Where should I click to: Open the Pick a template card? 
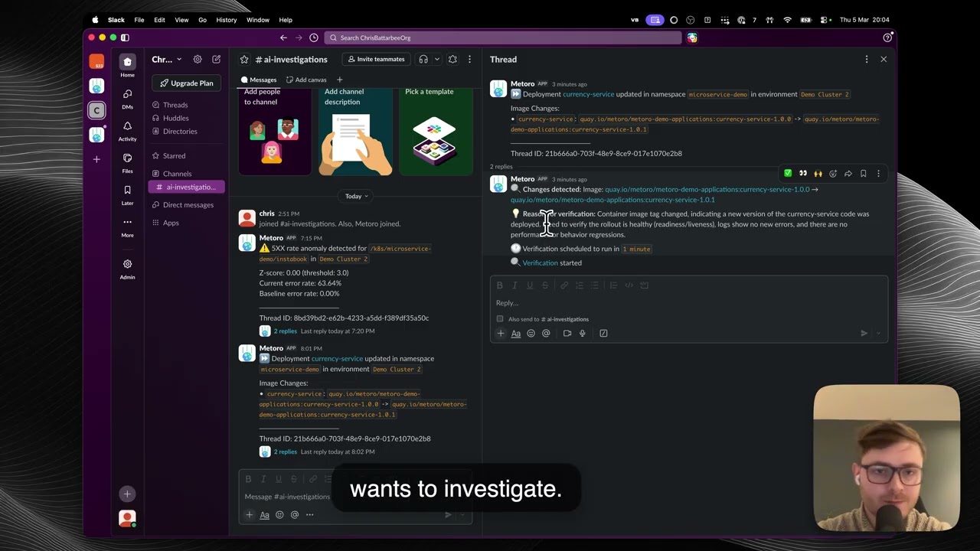(436, 131)
